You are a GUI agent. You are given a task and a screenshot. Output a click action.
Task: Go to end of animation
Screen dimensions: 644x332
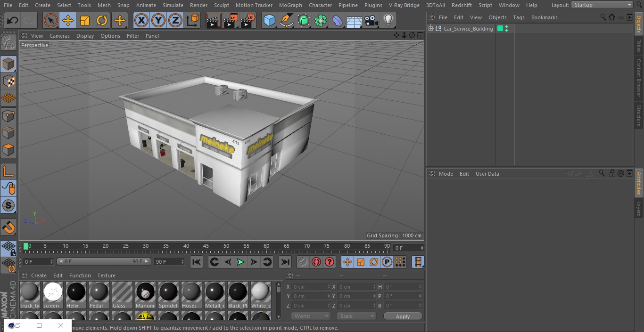click(285, 262)
